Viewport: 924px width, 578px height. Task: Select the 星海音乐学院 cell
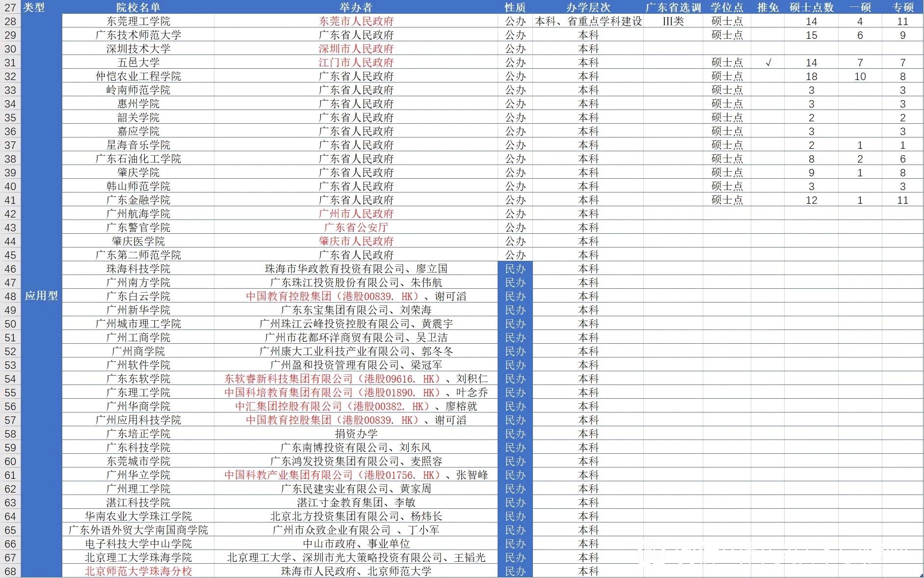(x=138, y=145)
